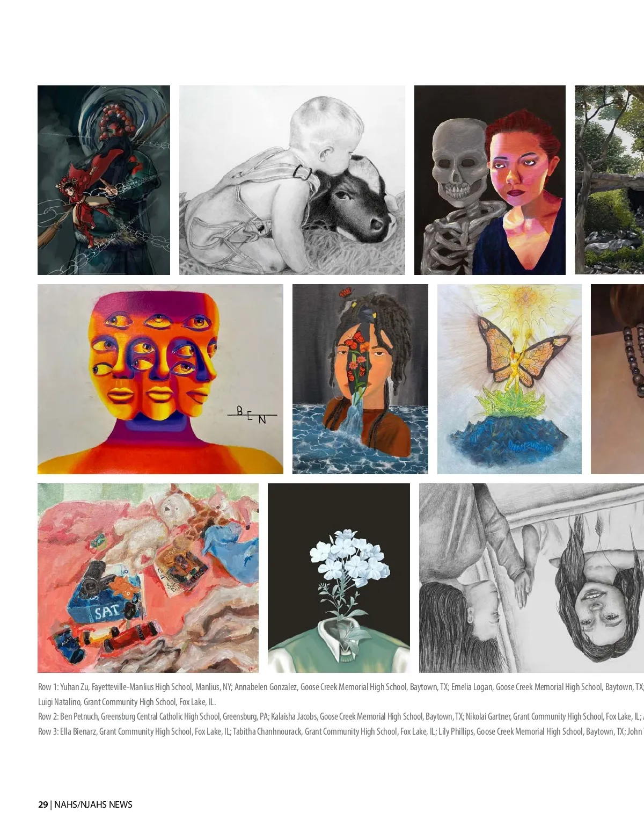
Task: Click the Row 3 Ella Bienarz caption line
Action: click(341, 731)
